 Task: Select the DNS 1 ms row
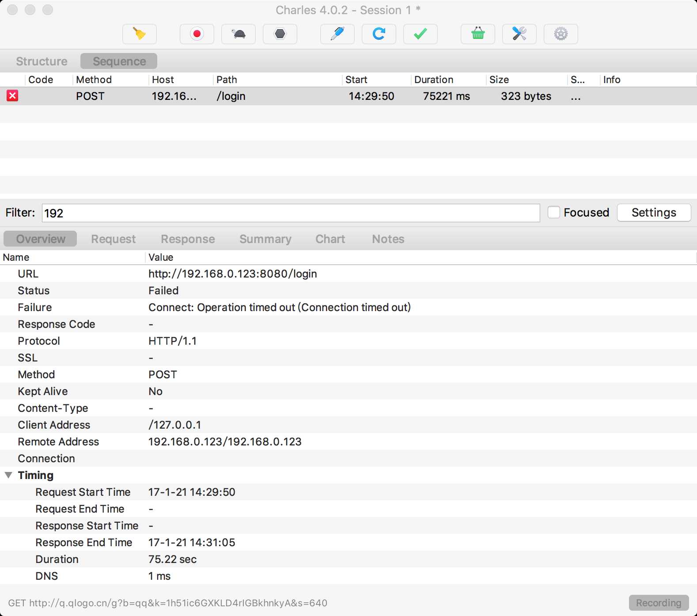(x=348, y=576)
